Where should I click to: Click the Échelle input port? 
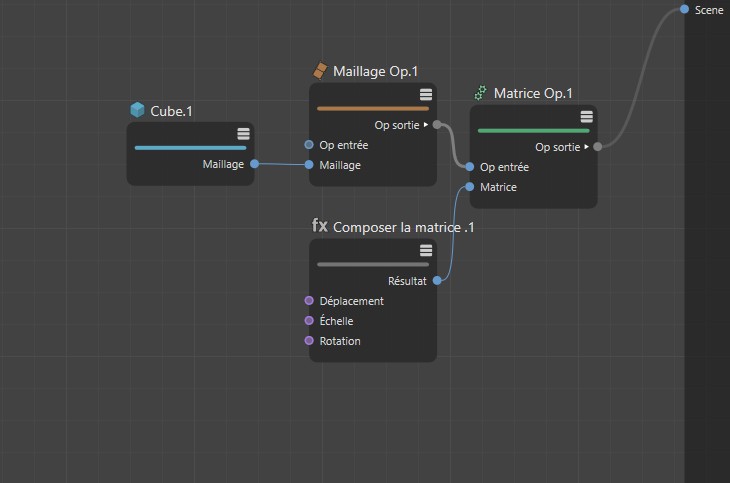pyautogui.click(x=309, y=321)
